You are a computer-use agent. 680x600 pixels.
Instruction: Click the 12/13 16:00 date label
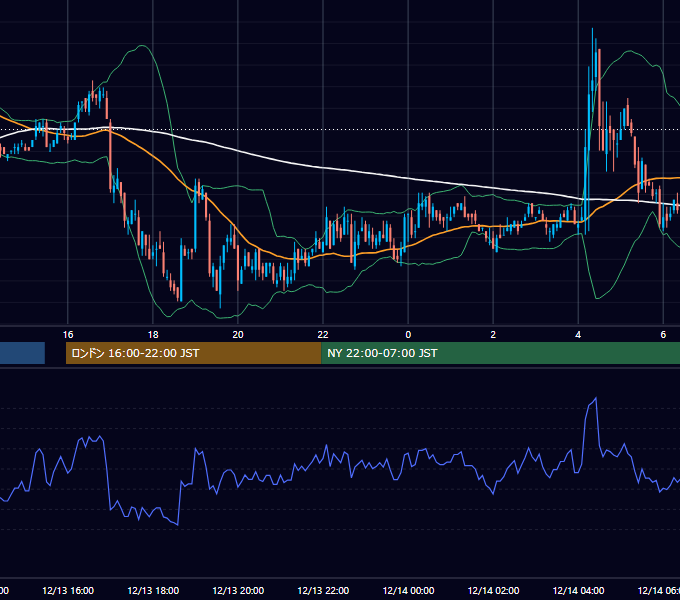coord(68,590)
